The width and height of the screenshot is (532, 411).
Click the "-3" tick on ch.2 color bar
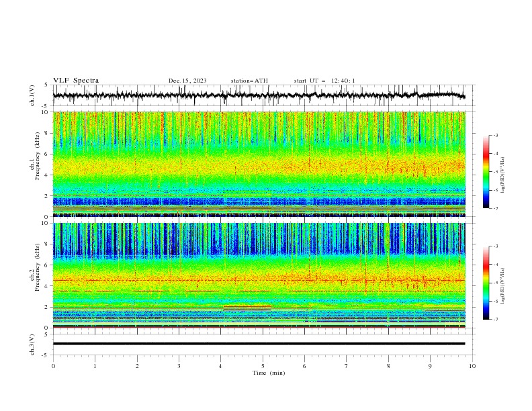pyautogui.click(x=496, y=246)
